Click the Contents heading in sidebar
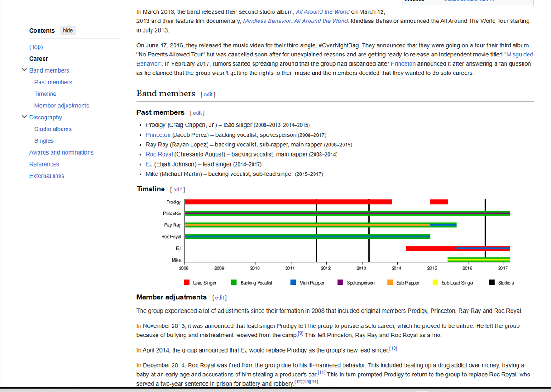Viewport: 551px width, 392px height. pyautogui.click(x=42, y=30)
